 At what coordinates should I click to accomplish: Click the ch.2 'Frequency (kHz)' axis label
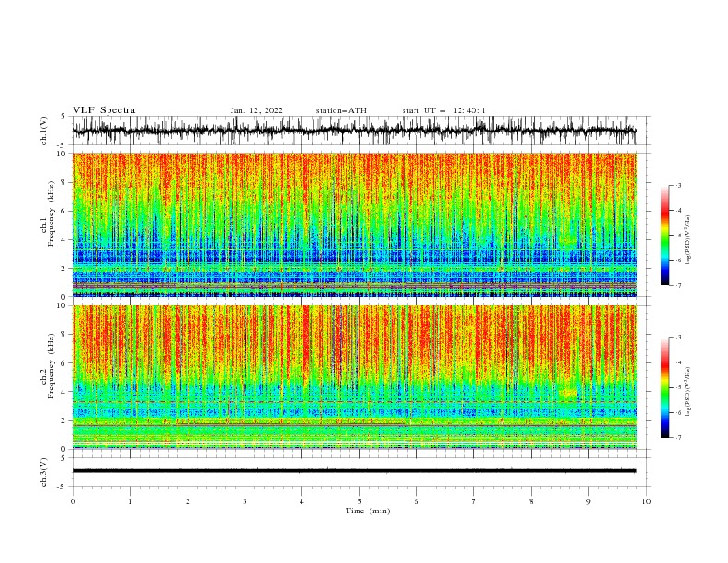(51, 366)
